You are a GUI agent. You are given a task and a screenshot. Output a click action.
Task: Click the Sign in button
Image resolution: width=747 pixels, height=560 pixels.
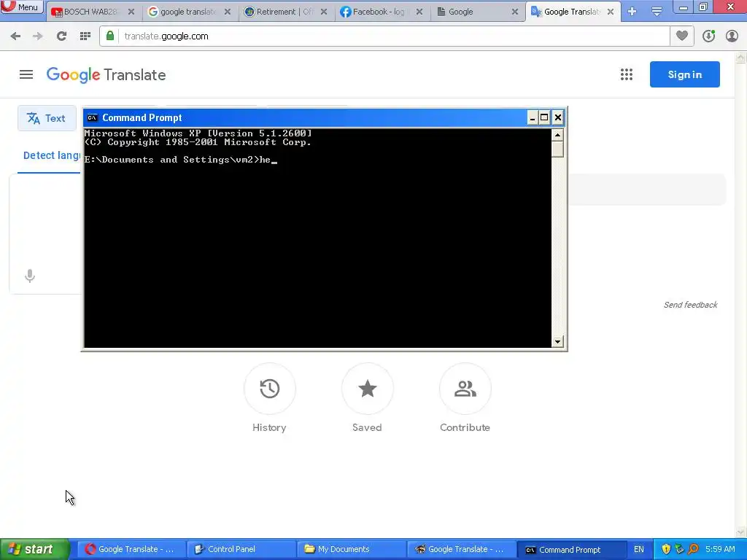(x=684, y=74)
